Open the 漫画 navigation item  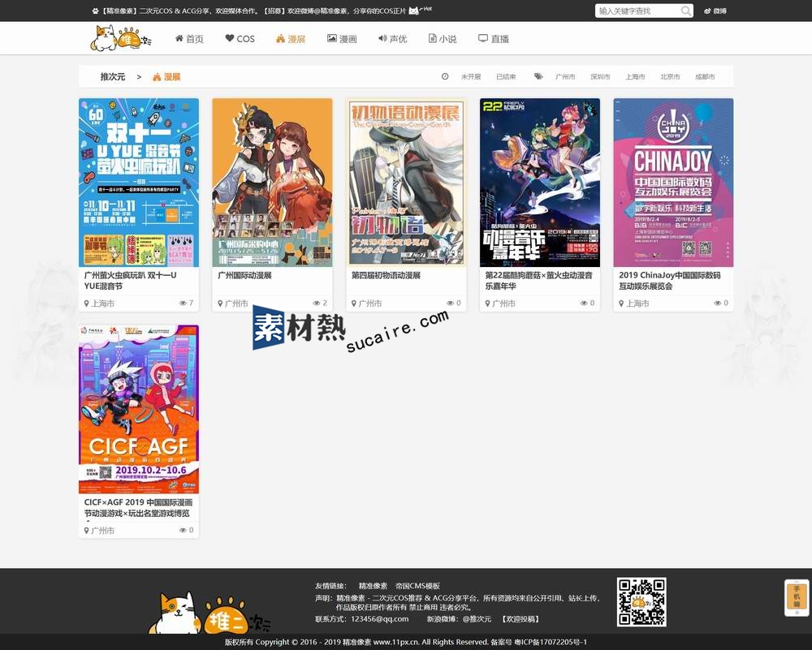pyautogui.click(x=342, y=39)
